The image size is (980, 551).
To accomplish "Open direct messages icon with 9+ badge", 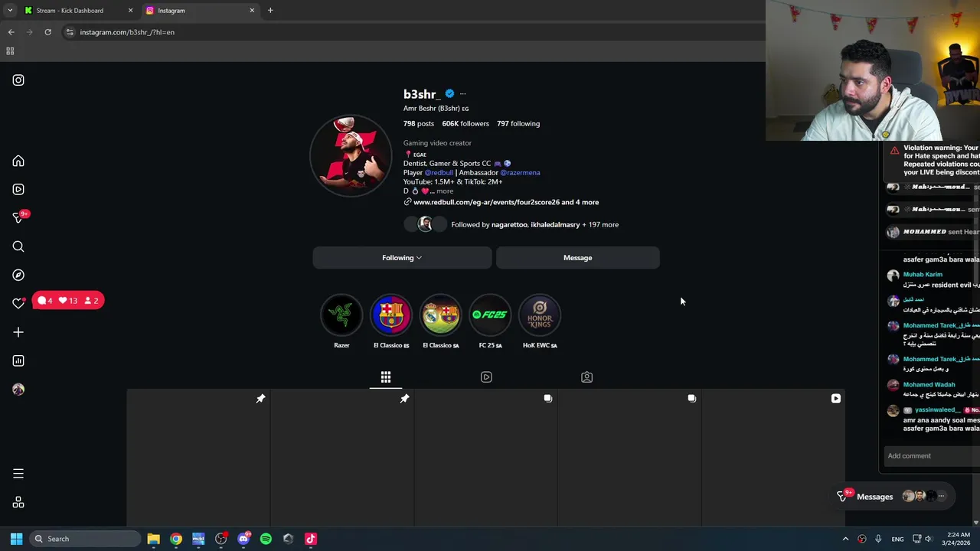I will (x=18, y=218).
